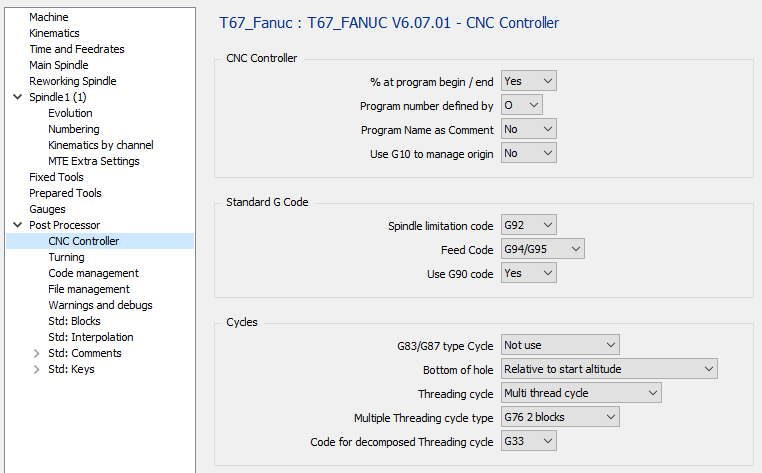Open the Feed Code G94/G95 dropdown

click(x=542, y=250)
